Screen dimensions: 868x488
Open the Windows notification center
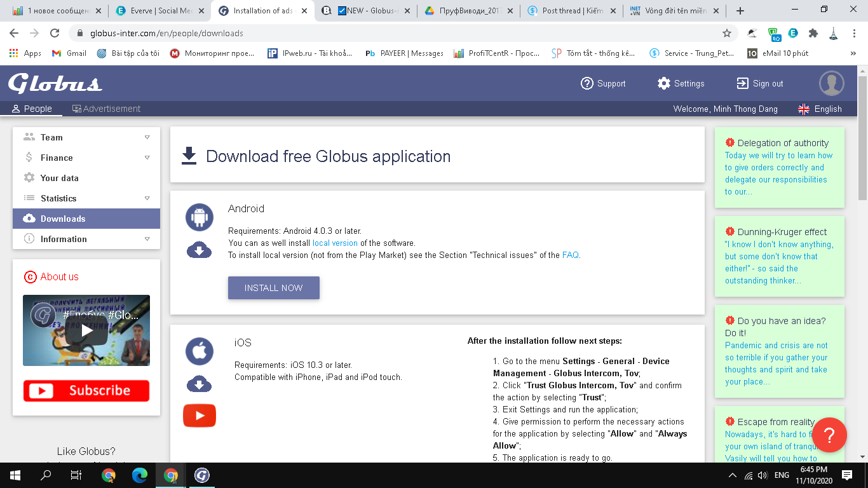click(x=847, y=475)
